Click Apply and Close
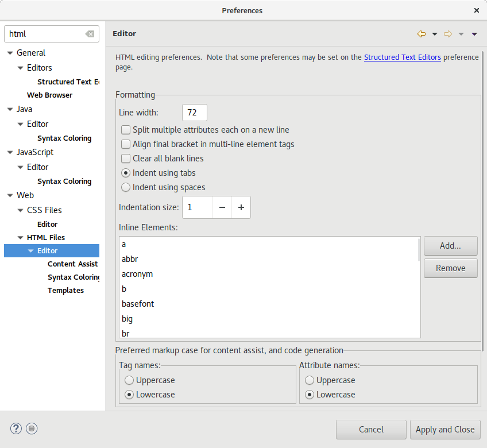Image resolution: width=487 pixels, height=448 pixels. coord(445,430)
